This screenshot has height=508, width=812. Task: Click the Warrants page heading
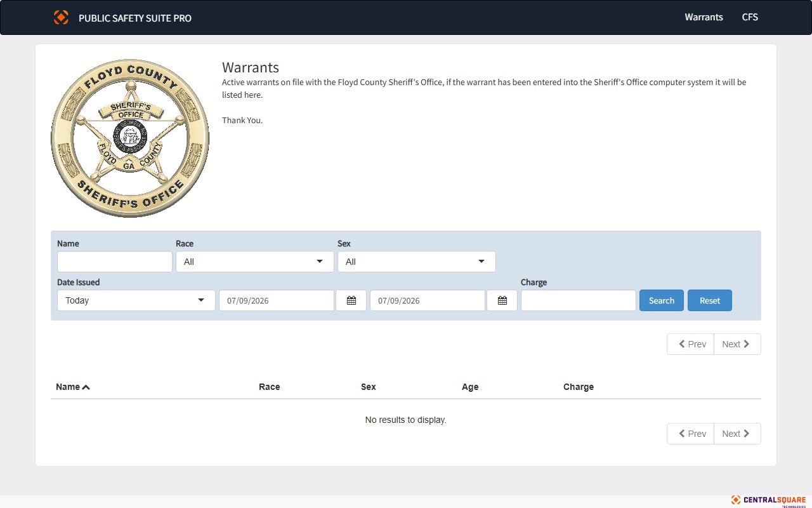tap(251, 67)
